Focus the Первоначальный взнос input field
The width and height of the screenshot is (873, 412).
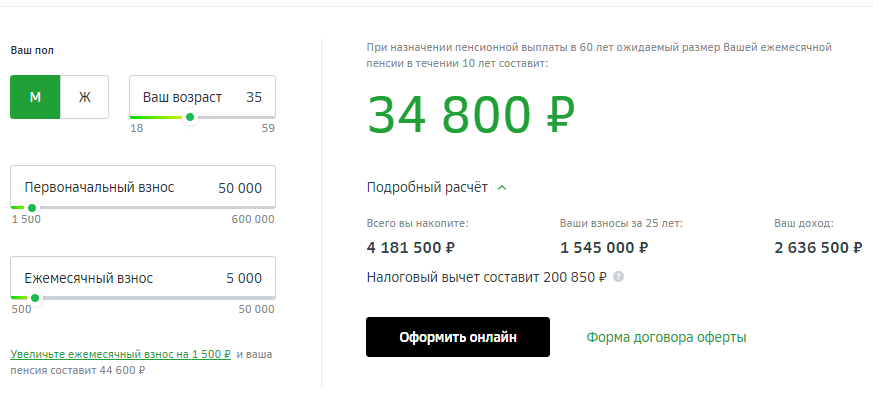tap(143, 187)
